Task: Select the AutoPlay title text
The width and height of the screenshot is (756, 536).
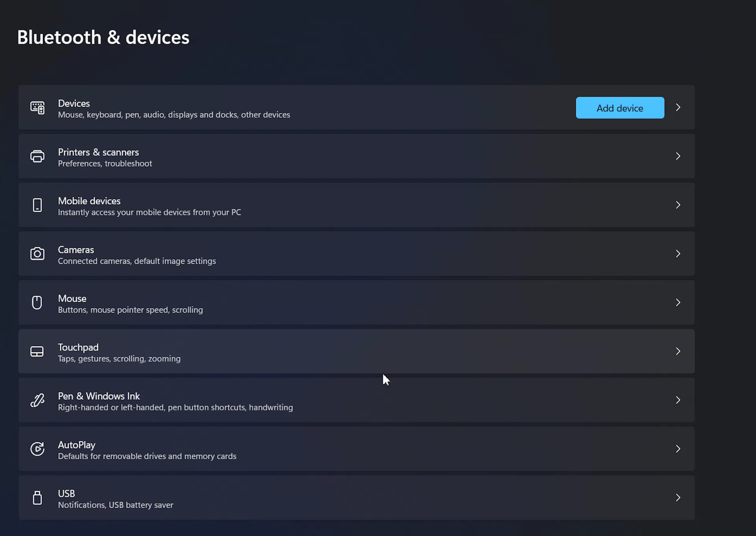Action: pos(77,445)
